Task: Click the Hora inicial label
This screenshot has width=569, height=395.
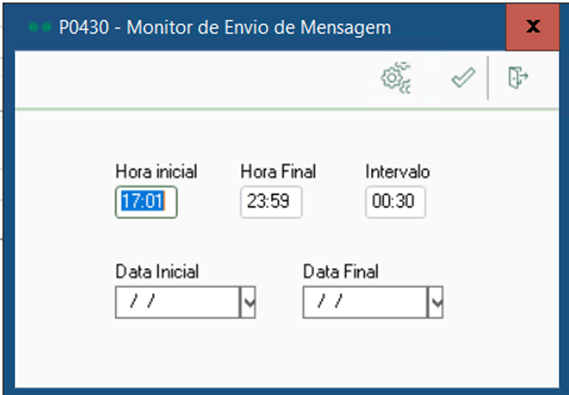Action: pos(156,172)
